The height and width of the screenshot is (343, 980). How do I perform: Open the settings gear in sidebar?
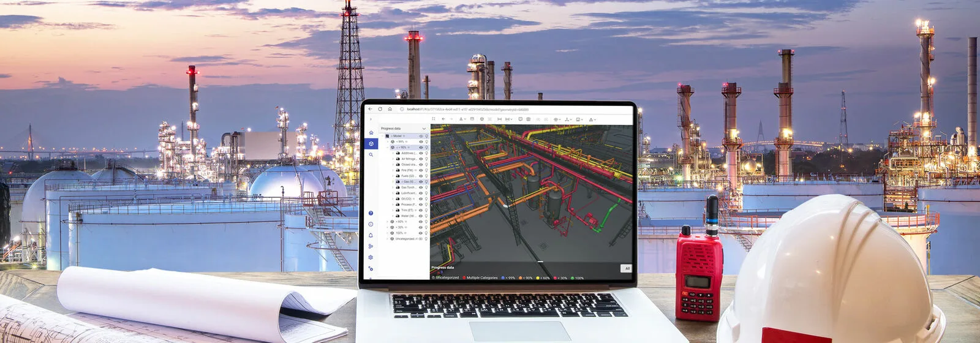click(x=371, y=257)
